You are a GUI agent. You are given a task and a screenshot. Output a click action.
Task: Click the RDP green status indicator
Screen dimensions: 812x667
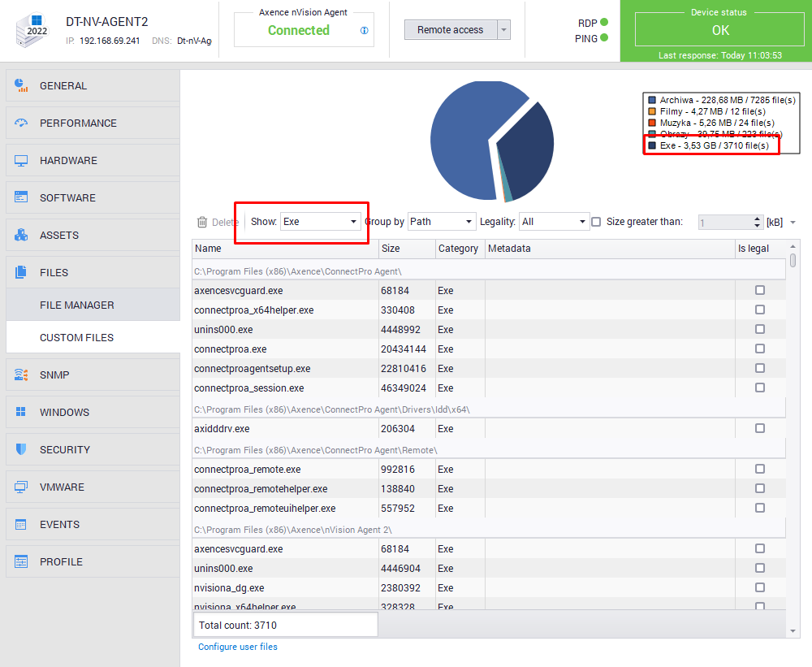tap(604, 22)
